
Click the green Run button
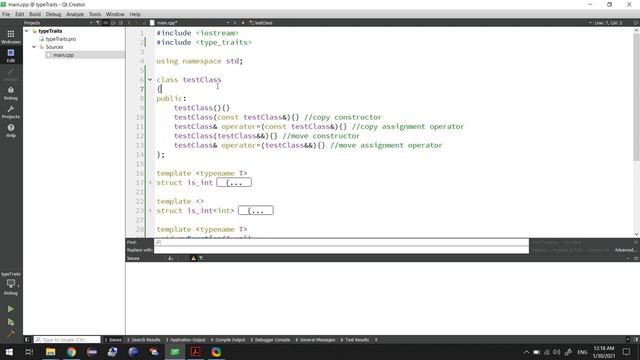pyautogui.click(x=11, y=309)
